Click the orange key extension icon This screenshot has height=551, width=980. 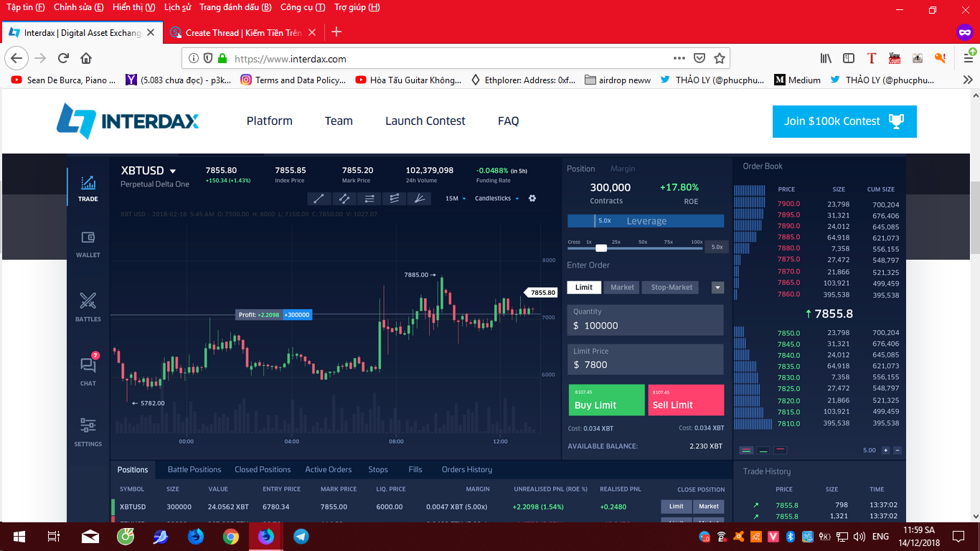tap(940, 59)
